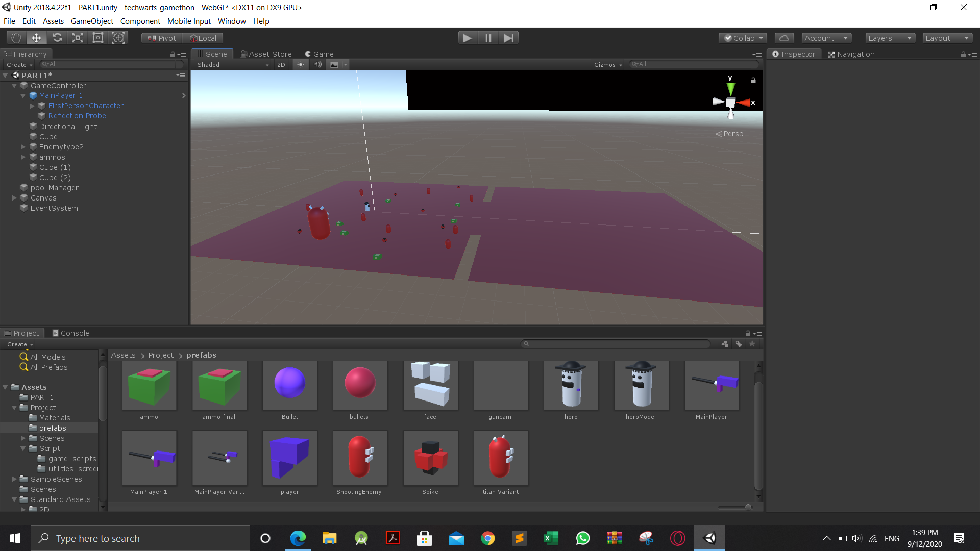
Task: Expand the Enemytype2 hierarchy item
Action: (x=23, y=147)
